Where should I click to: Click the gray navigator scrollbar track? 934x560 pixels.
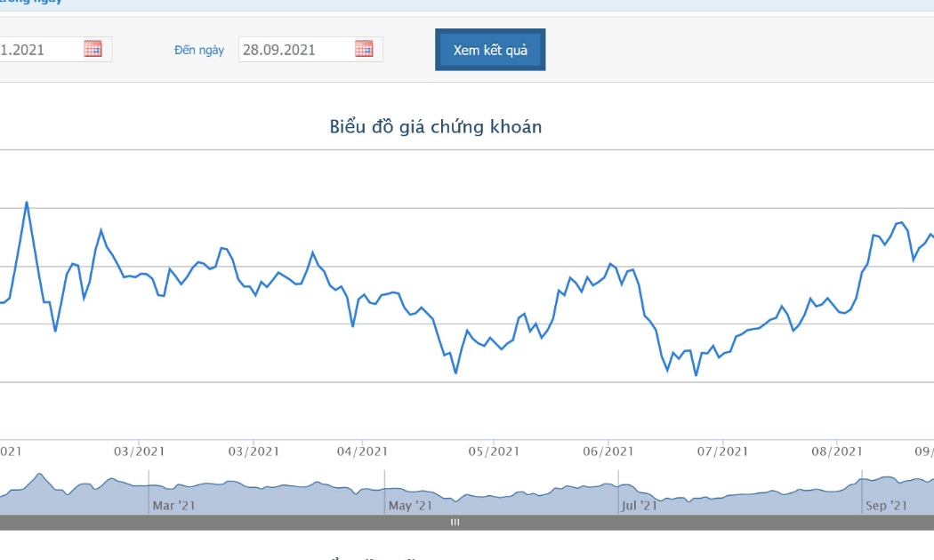click(238, 523)
